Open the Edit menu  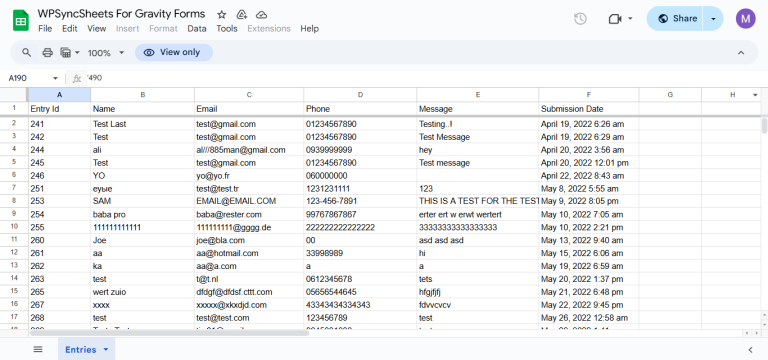coord(70,28)
